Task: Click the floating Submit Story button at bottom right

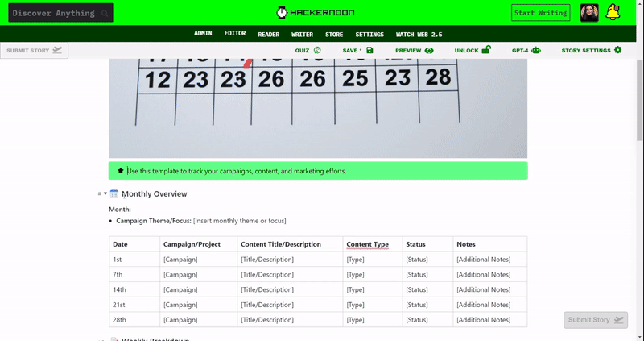Action: click(596, 319)
